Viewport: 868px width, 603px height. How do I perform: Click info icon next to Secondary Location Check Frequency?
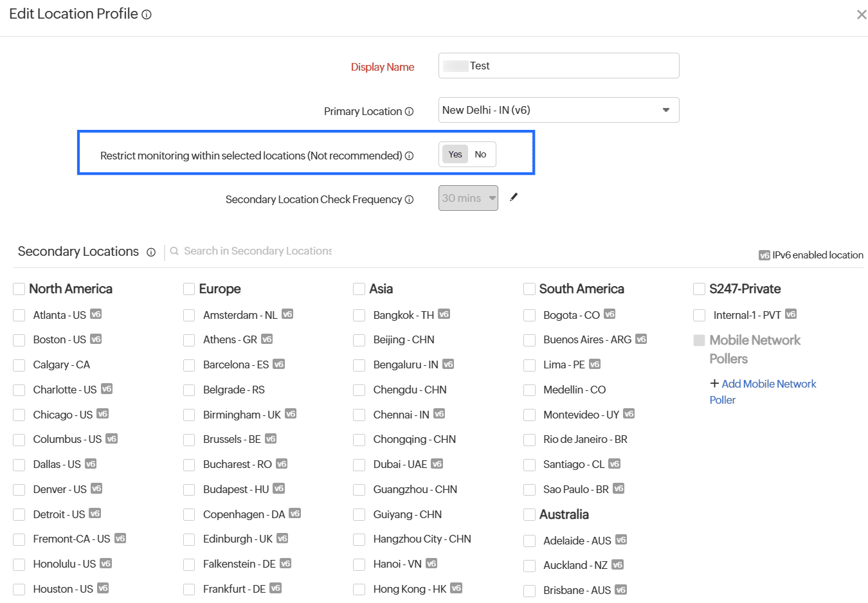point(409,200)
